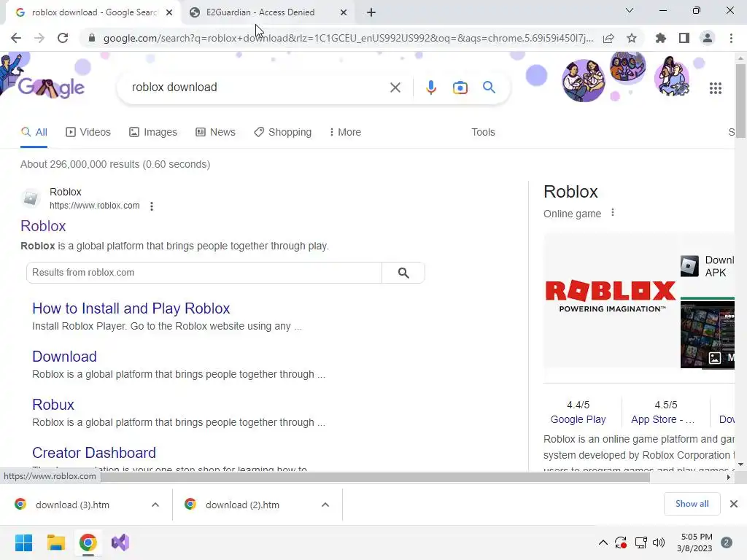
Task: Open the Google Play rating link
Action: point(578,419)
